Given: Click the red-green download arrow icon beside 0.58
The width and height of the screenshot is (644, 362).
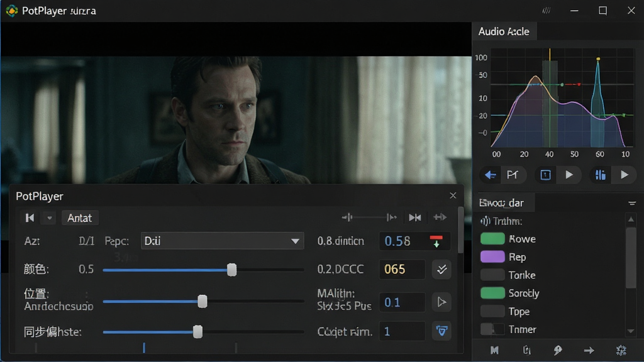Looking at the screenshot, I should point(436,241).
